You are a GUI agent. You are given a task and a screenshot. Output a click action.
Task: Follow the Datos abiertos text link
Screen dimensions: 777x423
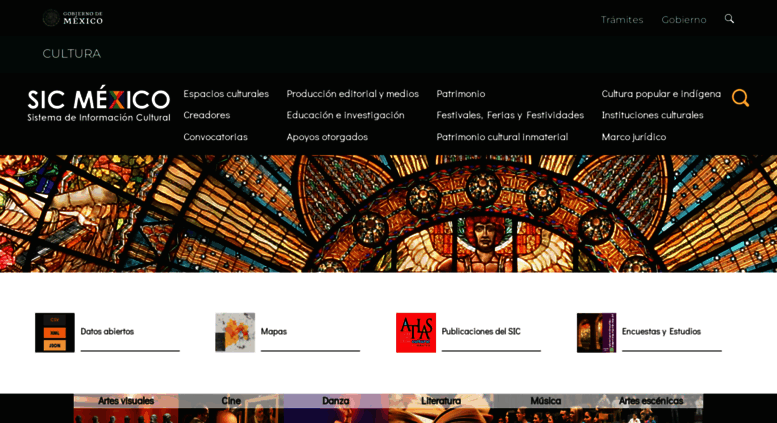(107, 331)
